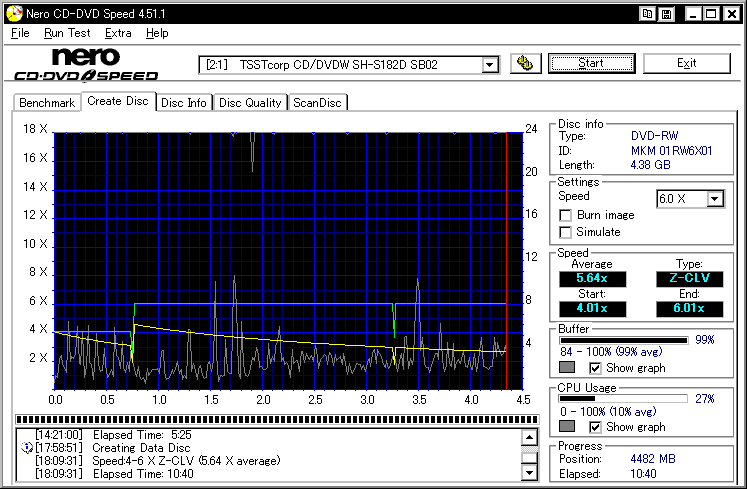Click the Start button
Screen dimensions: 747x489
[591, 63]
